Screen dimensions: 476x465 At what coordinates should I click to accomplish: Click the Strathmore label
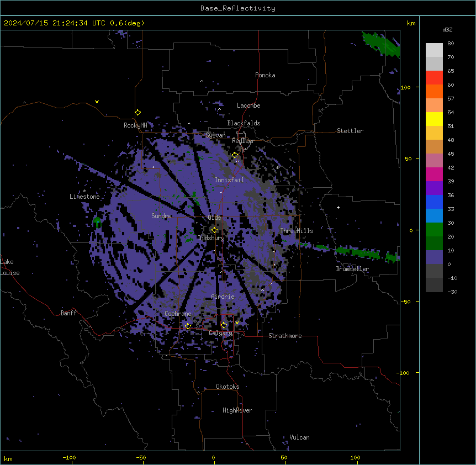(285, 336)
